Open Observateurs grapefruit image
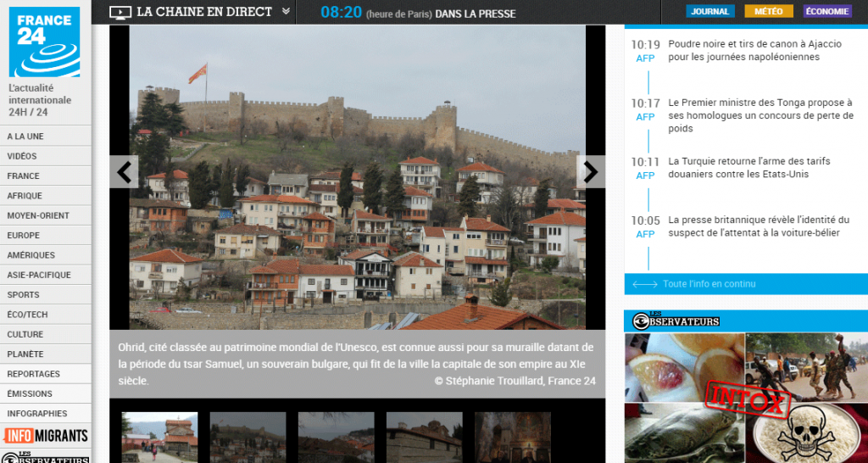 point(684,367)
